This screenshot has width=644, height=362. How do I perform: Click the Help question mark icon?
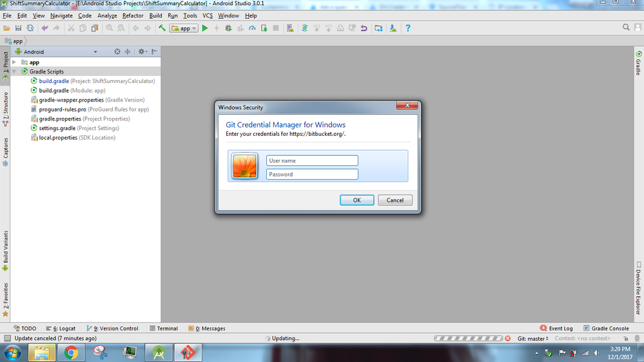click(x=408, y=28)
